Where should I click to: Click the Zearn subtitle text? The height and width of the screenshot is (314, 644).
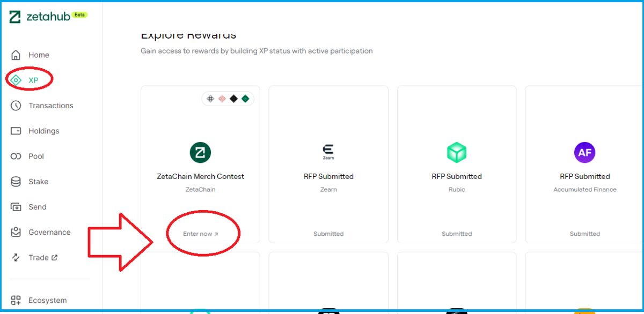328,189
